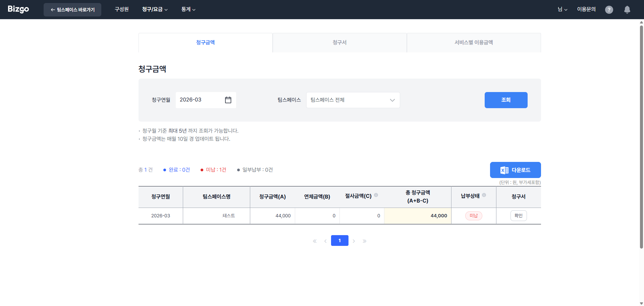Click the info tooltip beside 절사금액(C)
This screenshot has height=306, width=644.
(x=376, y=195)
